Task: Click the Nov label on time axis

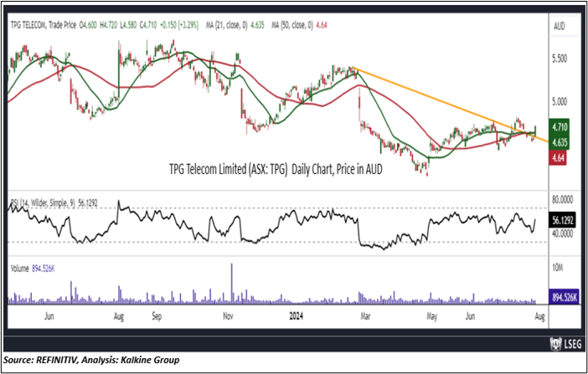Action: (x=228, y=316)
